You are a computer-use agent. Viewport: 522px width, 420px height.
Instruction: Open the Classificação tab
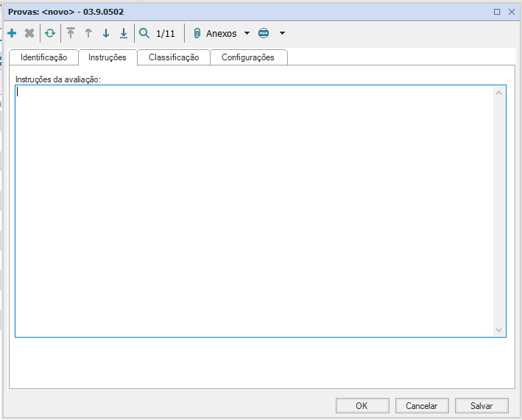pyautogui.click(x=174, y=57)
